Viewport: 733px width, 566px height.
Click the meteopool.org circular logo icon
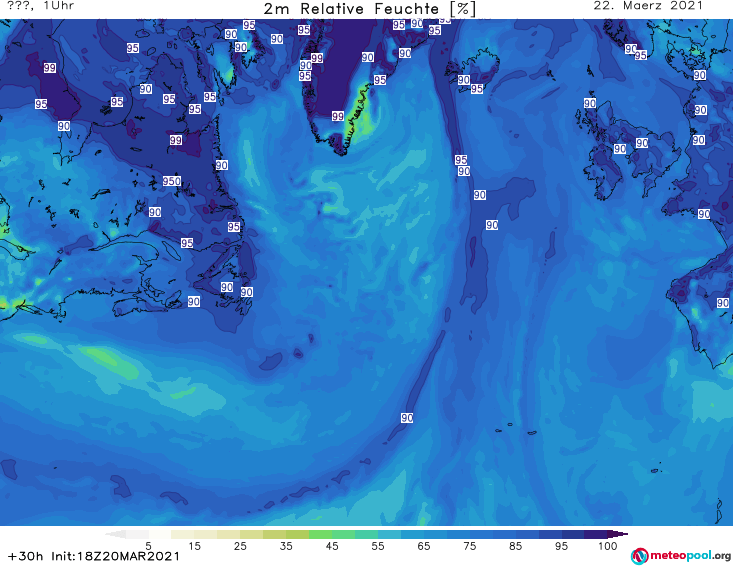tap(639, 556)
